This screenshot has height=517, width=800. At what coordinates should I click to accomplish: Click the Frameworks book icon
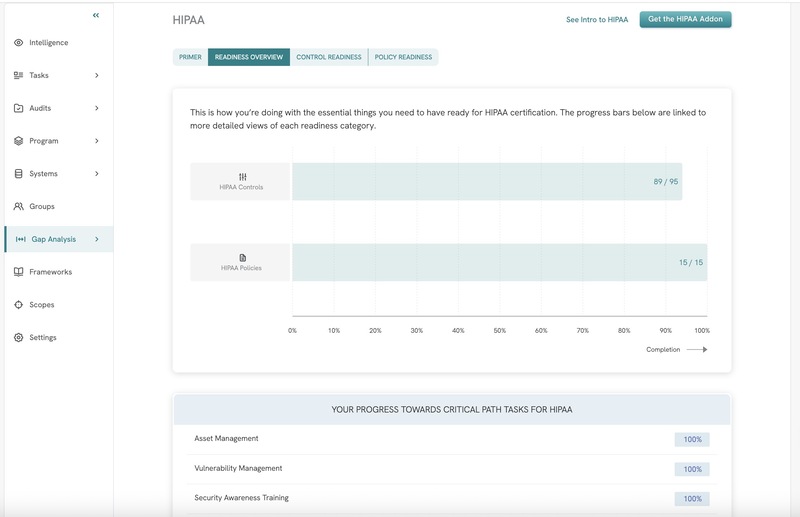click(x=18, y=272)
